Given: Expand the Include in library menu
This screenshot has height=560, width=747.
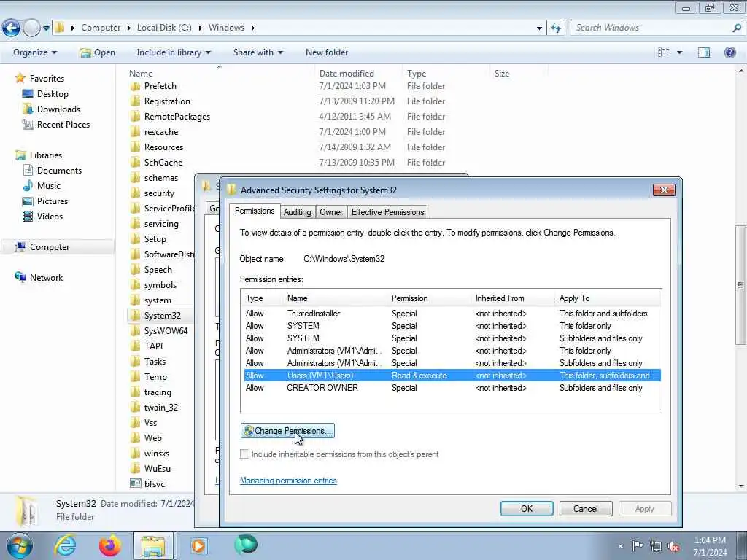Looking at the screenshot, I should [174, 52].
